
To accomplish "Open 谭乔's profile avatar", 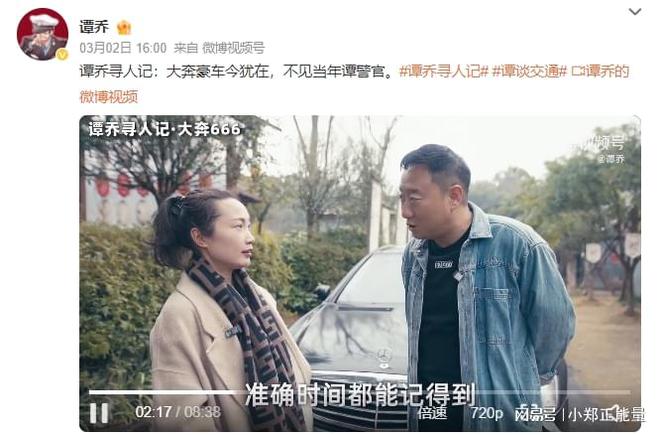I will coord(42,34).
